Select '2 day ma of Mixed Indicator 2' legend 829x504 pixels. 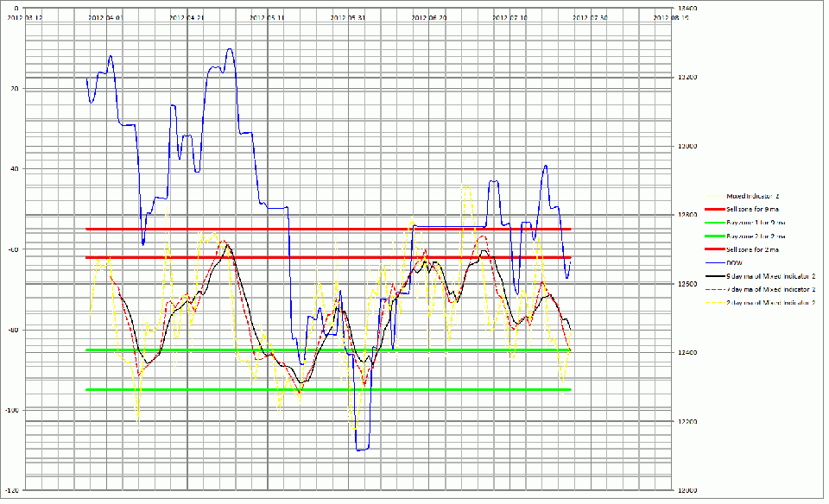771,303
